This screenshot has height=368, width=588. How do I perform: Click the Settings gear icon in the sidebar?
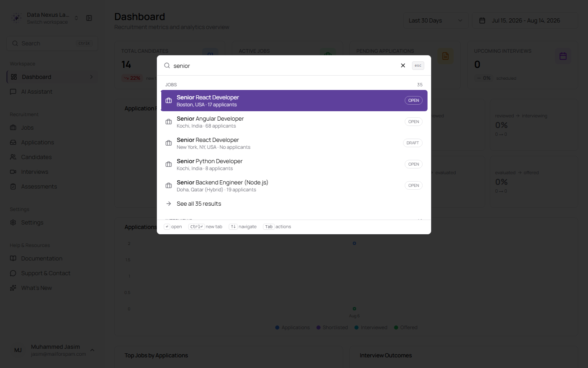click(x=13, y=222)
